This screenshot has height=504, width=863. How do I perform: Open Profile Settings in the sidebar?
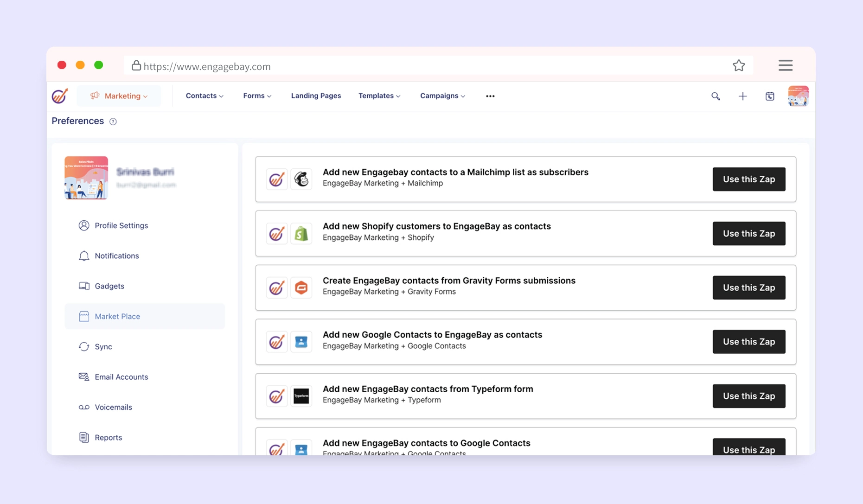tap(145, 225)
